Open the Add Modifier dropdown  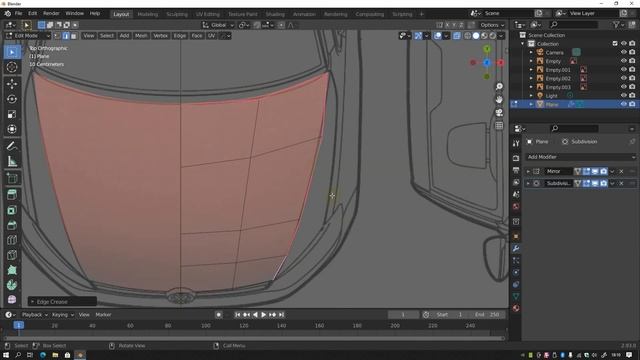pyautogui.click(x=580, y=157)
